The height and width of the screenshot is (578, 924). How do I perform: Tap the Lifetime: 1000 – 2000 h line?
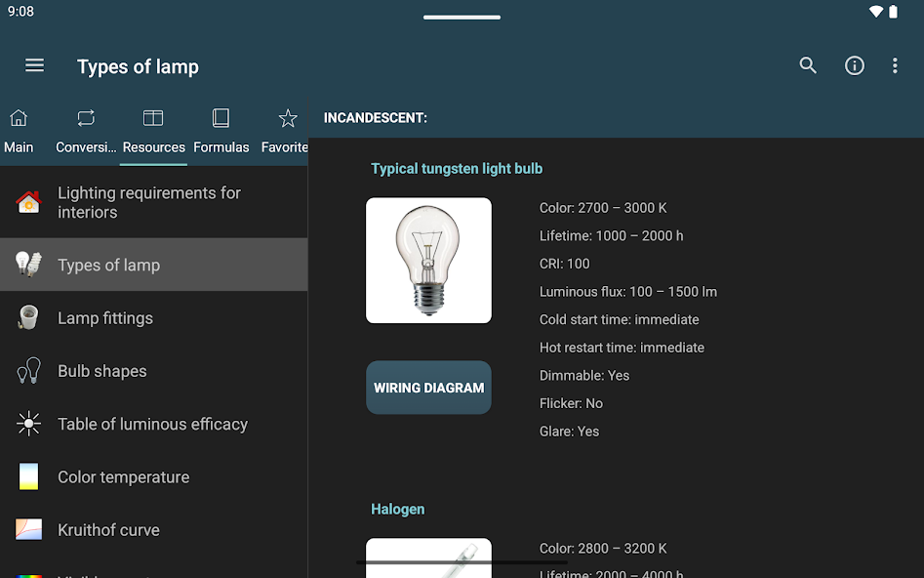pyautogui.click(x=611, y=236)
